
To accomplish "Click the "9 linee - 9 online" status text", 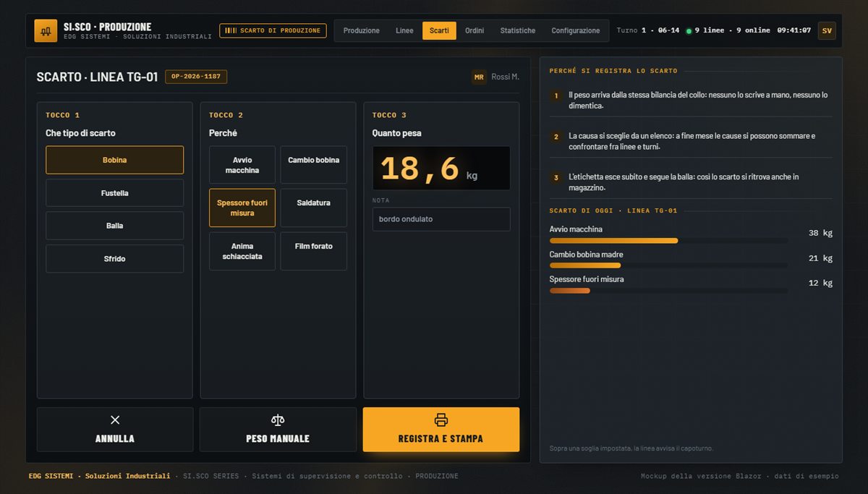I will tap(732, 30).
